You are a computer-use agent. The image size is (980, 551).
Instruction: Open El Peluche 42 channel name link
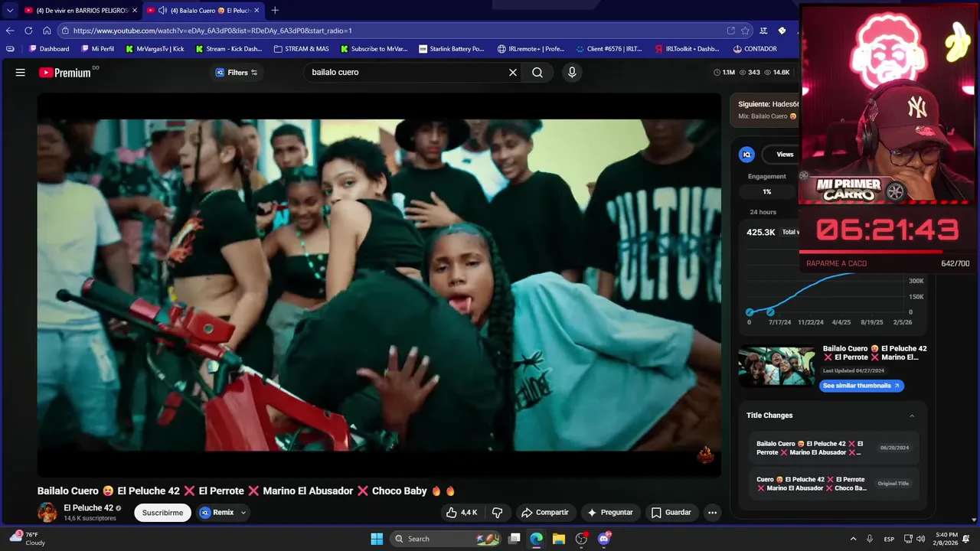(x=88, y=508)
